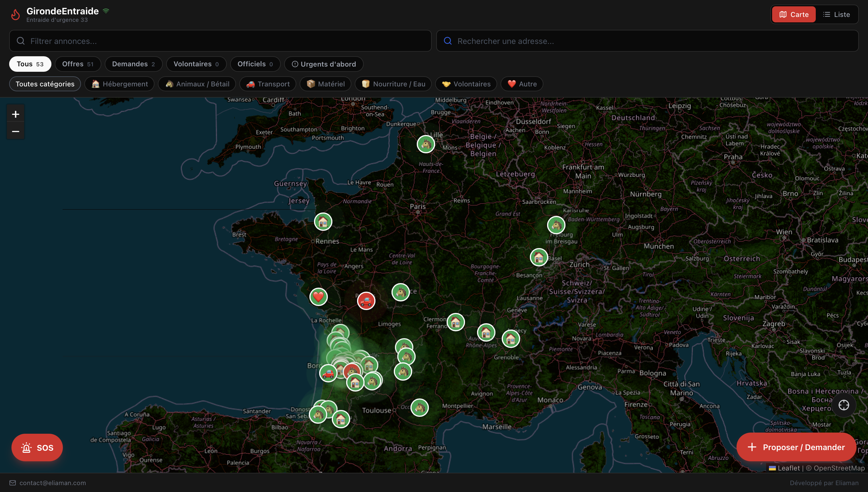Screen dimensions: 868x492
Task: Toggle Nourriture / Eau category filter
Action: [393, 84]
